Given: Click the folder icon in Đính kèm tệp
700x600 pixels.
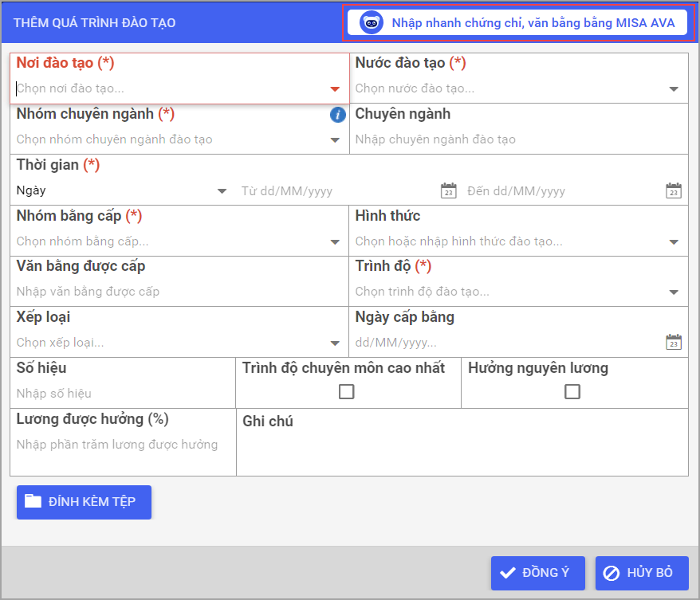Looking at the screenshot, I should click(33, 501).
